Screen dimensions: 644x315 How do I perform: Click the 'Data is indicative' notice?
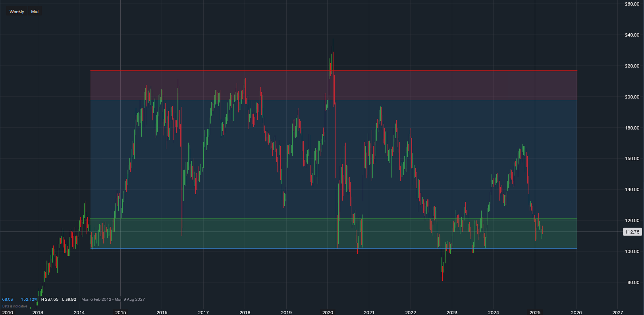pos(15,306)
